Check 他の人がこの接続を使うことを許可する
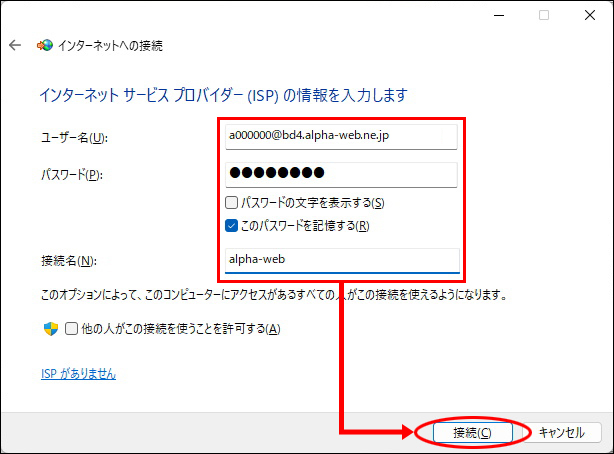This screenshot has height=454, width=614. pos(71,328)
